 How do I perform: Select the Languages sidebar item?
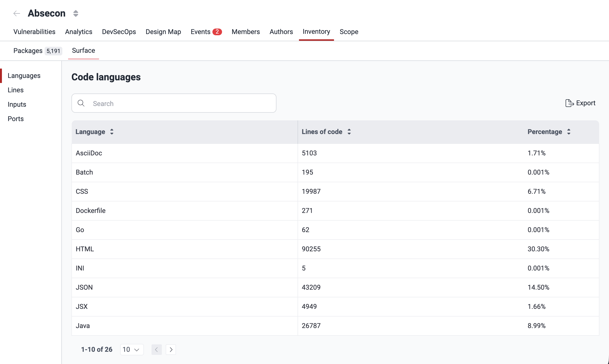pos(24,76)
